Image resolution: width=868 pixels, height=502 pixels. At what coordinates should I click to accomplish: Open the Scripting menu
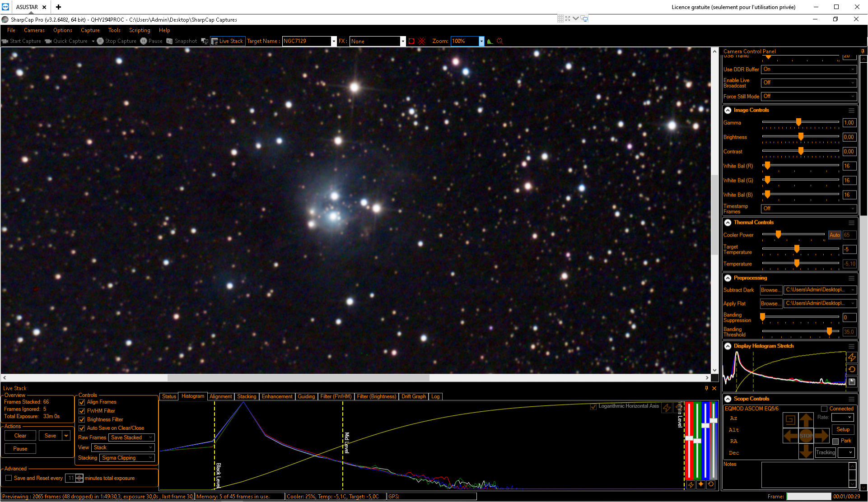click(x=140, y=30)
